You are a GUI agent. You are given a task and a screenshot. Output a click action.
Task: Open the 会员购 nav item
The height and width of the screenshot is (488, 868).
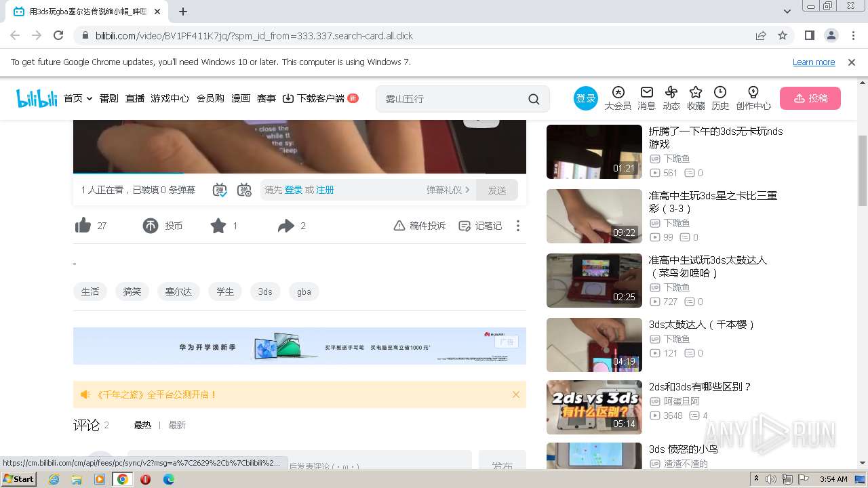click(x=210, y=98)
